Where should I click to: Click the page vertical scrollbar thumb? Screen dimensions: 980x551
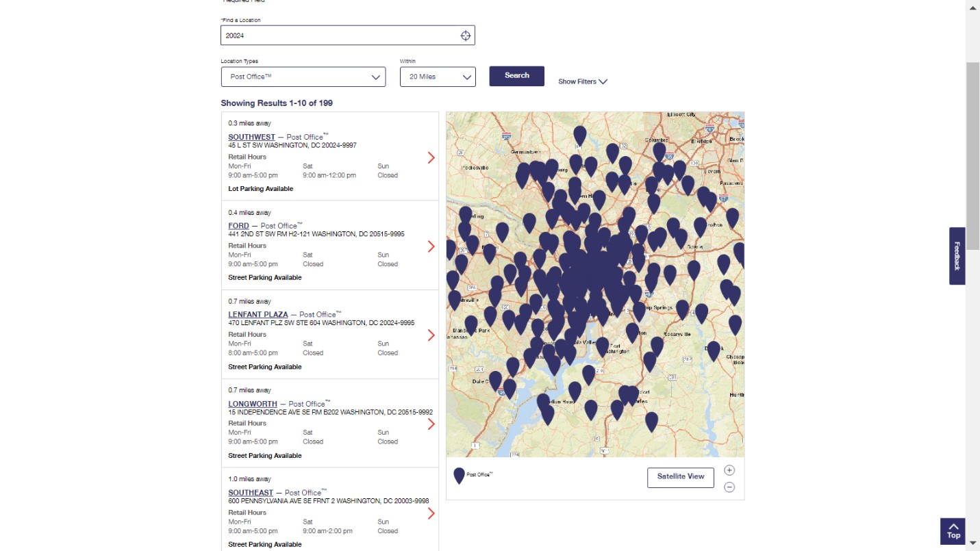click(972, 156)
